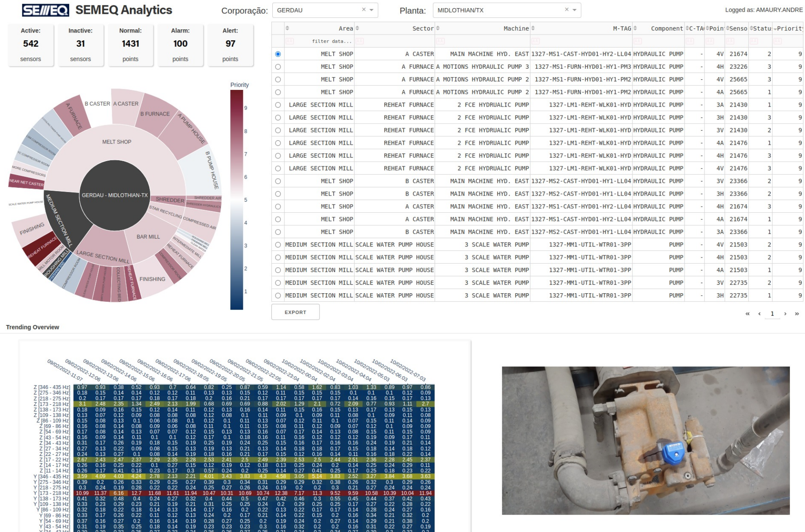Sort the table by the Priority column
Viewport: 805px width, 532px height.
pos(775,28)
